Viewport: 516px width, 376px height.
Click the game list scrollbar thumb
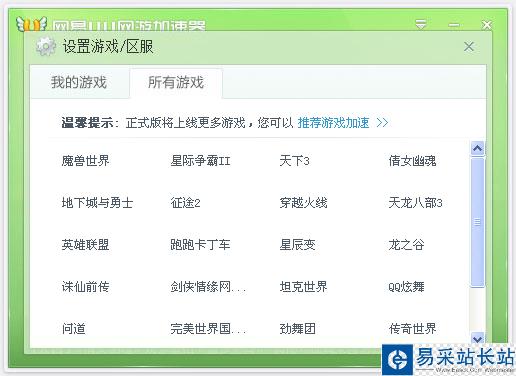478,222
